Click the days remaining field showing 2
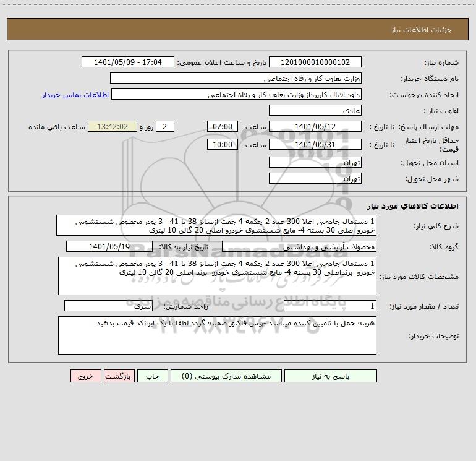The image size is (476, 461). click(x=165, y=126)
